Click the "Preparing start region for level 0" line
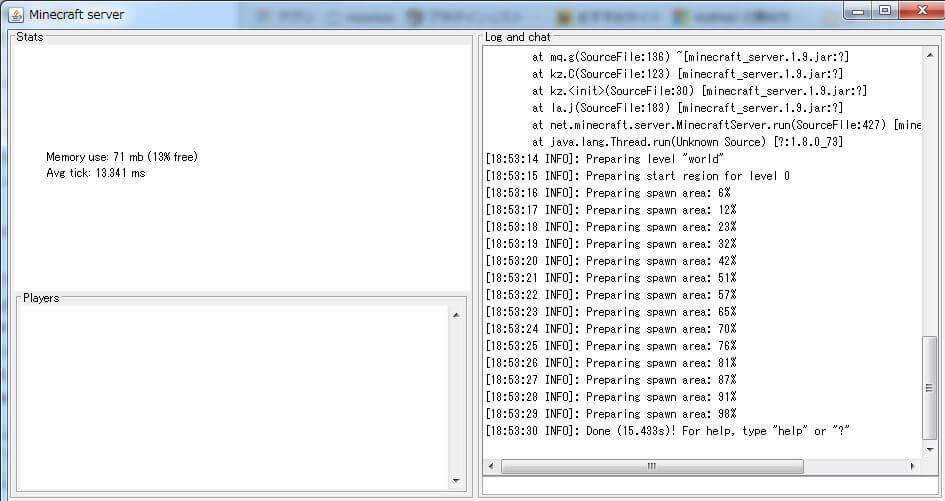This screenshot has height=501, width=945. tap(637, 176)
